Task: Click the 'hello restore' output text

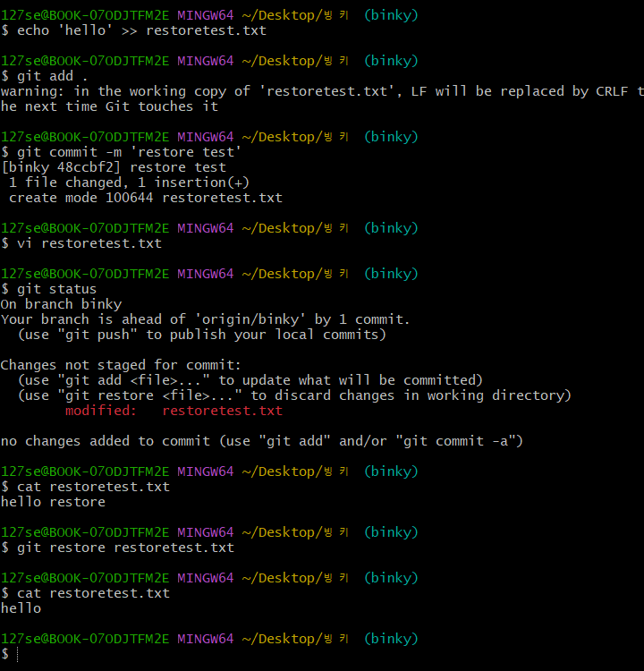Action: 53,502
